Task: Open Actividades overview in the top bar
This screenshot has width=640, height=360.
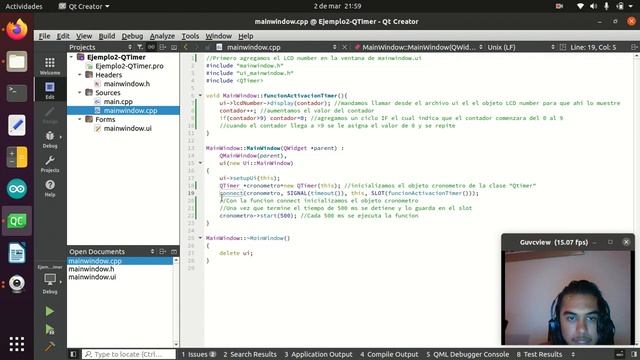Action: click(x=23, y=6)
